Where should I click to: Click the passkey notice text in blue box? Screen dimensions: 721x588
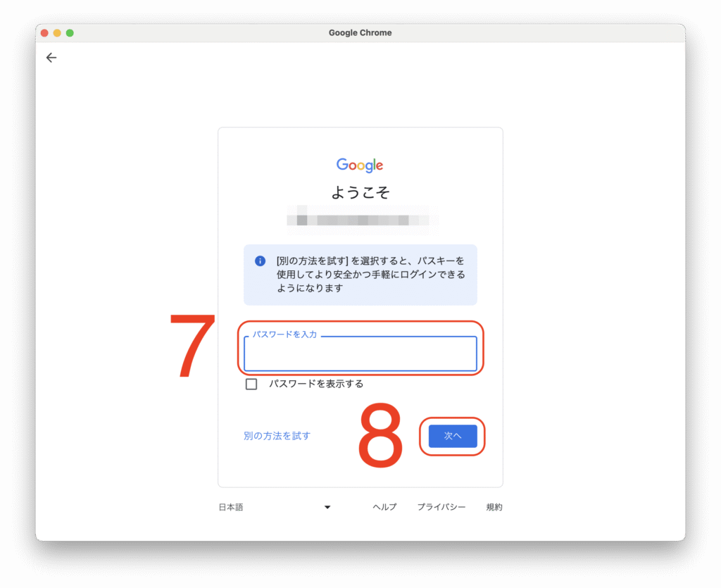click(x=370, y=275)
